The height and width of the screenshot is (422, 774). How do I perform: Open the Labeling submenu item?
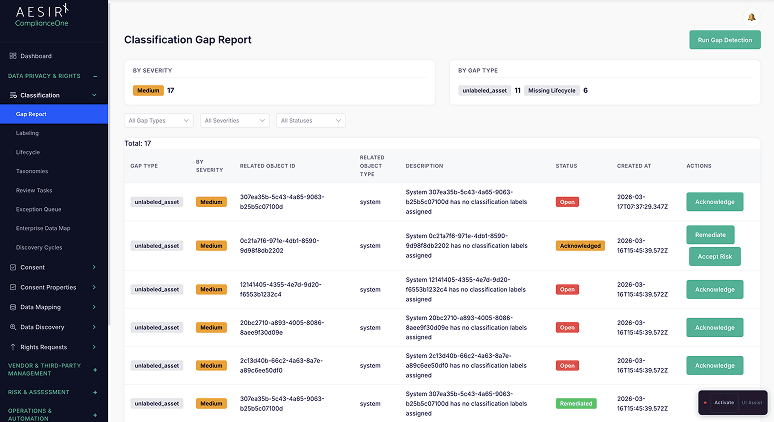28,133
